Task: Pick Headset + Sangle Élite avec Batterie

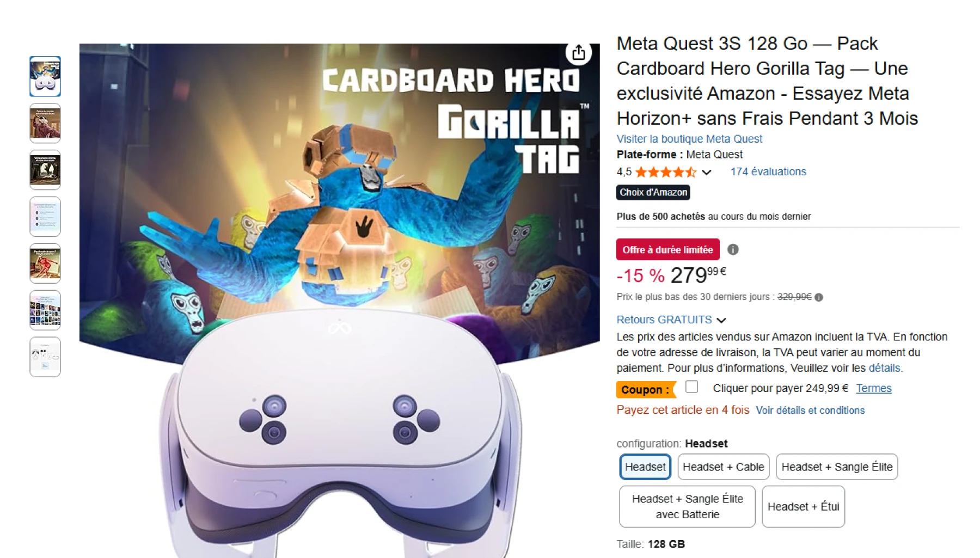Action: coord(687,506)
